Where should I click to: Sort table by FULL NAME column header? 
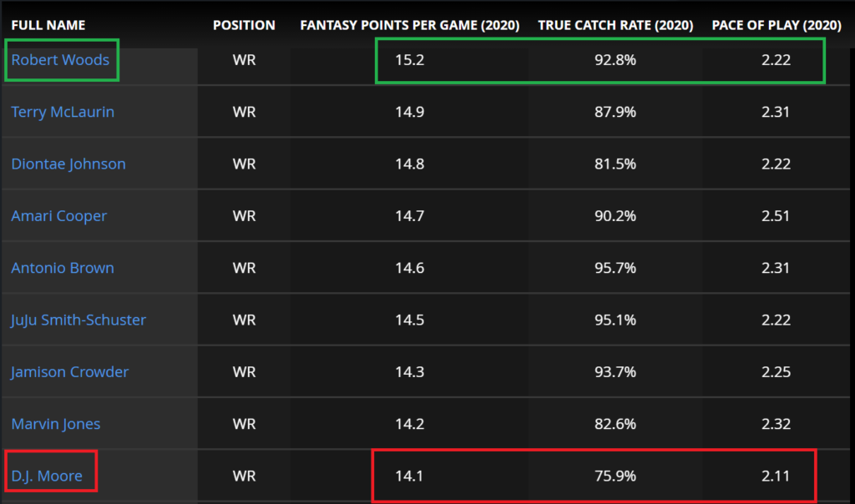pyautogui.click(x=48, y=25)
